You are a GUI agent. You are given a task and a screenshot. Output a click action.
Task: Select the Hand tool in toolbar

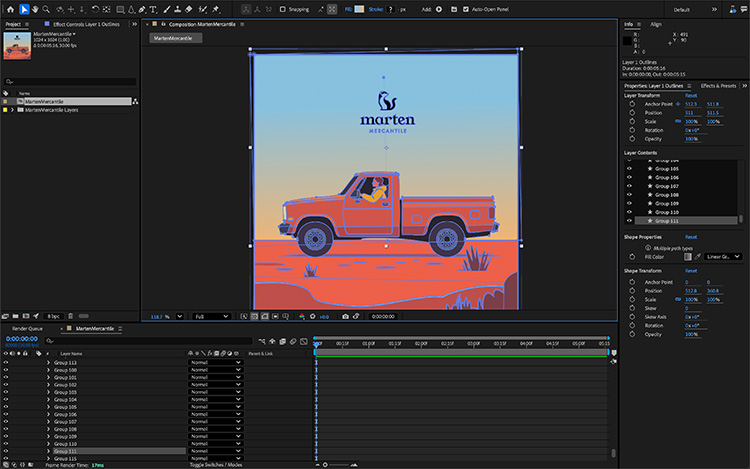point(35,9)
